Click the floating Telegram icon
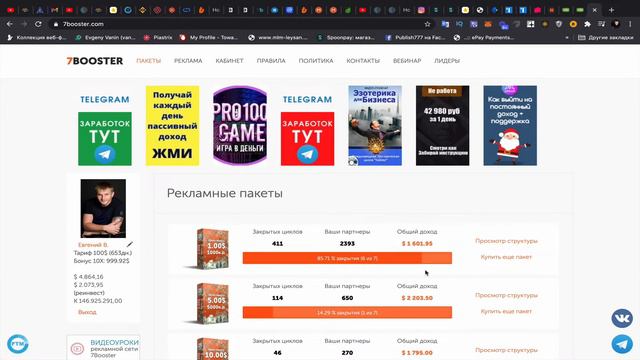 coord(622,344)
